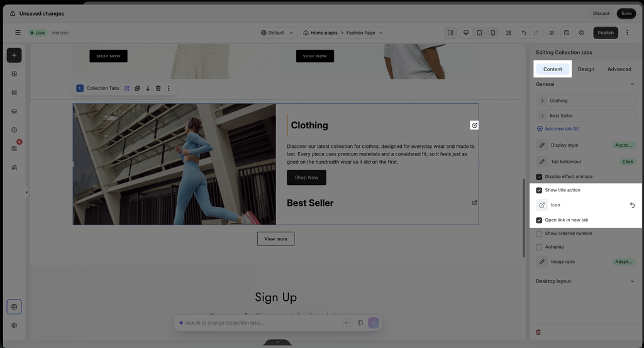644x348 pixels.
Task: Open the rocket sidebar icon
Action: pyautogui.click(x=14, y=167)
